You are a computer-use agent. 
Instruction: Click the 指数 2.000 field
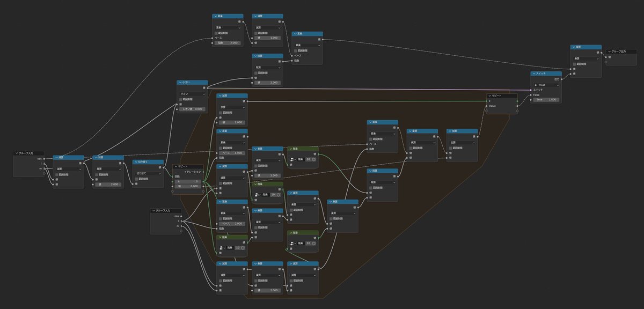(228, 43)
